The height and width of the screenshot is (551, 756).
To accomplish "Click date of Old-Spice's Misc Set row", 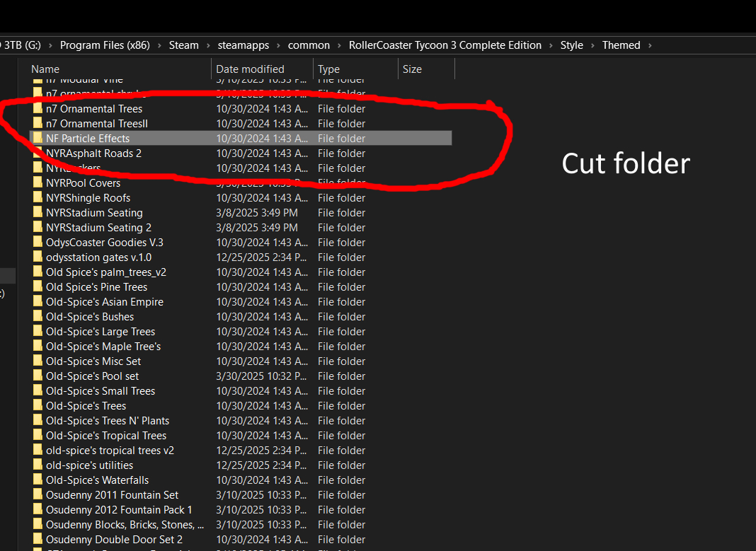I will [261, 361].
